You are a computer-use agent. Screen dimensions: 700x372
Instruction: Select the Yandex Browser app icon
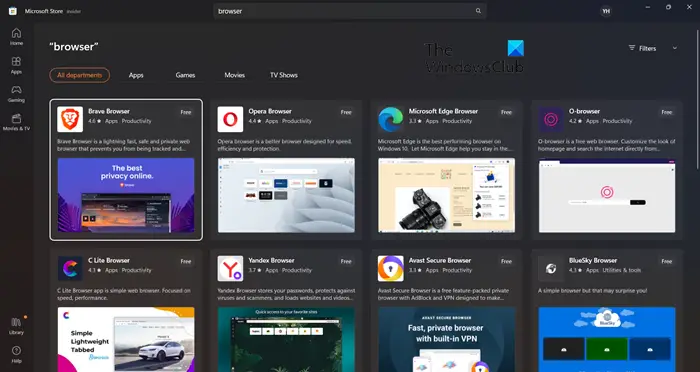coord(230,268)
